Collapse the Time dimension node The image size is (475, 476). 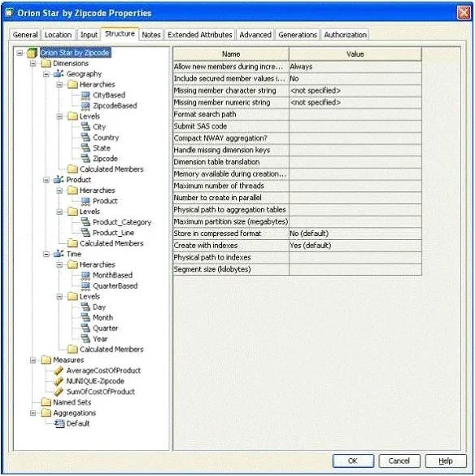pos(46,254)
